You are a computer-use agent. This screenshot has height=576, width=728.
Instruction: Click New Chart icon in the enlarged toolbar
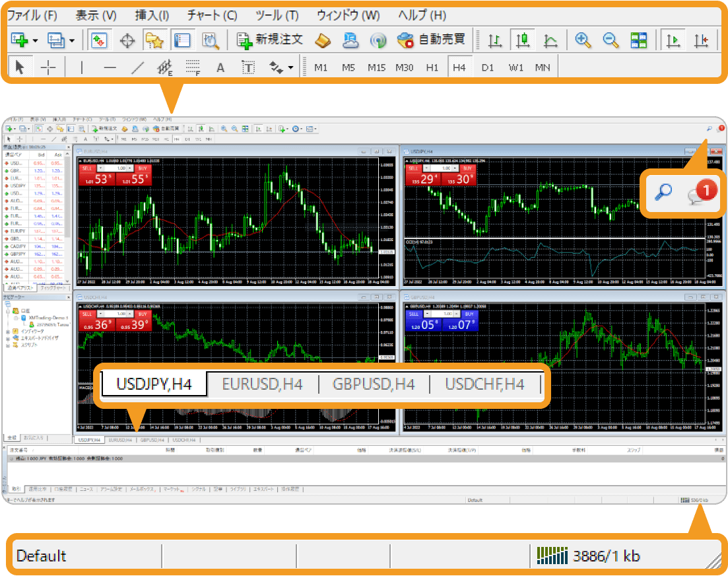[20, 40]
